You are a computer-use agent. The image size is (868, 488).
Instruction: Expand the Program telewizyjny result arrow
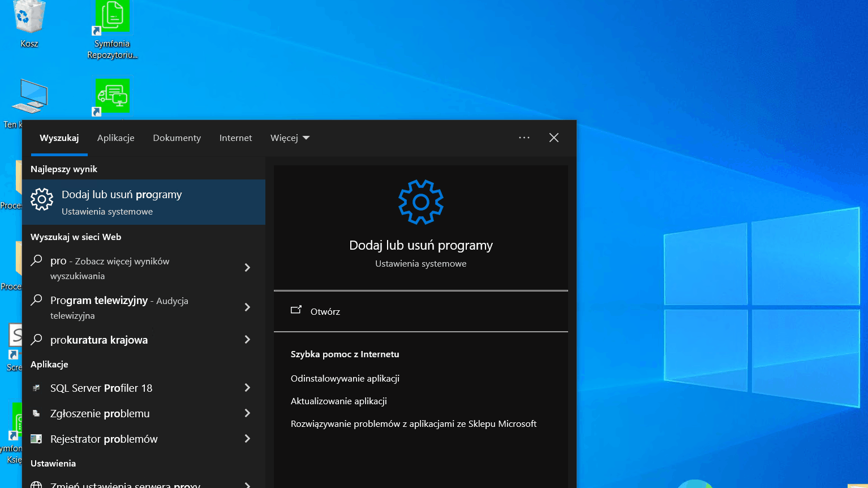coord(247,307)
